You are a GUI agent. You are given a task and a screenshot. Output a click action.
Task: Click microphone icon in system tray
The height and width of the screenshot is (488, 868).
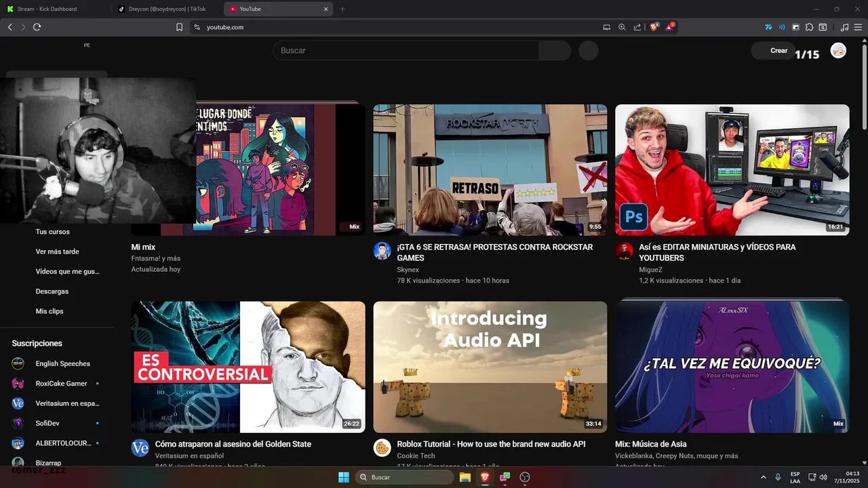coord(778,477)
